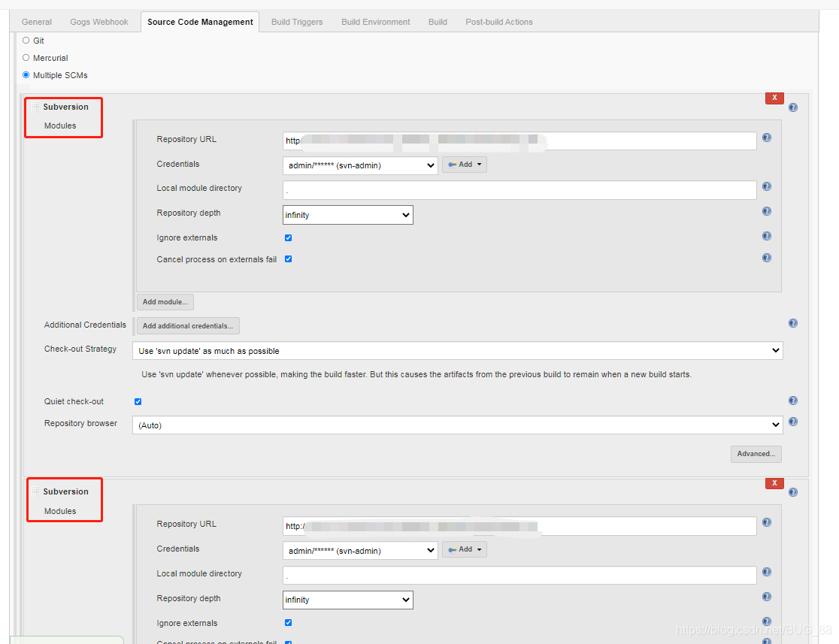Open second Repository depth dropdown
This screenshot has height=644, width=839.
(x=348, y=600)
